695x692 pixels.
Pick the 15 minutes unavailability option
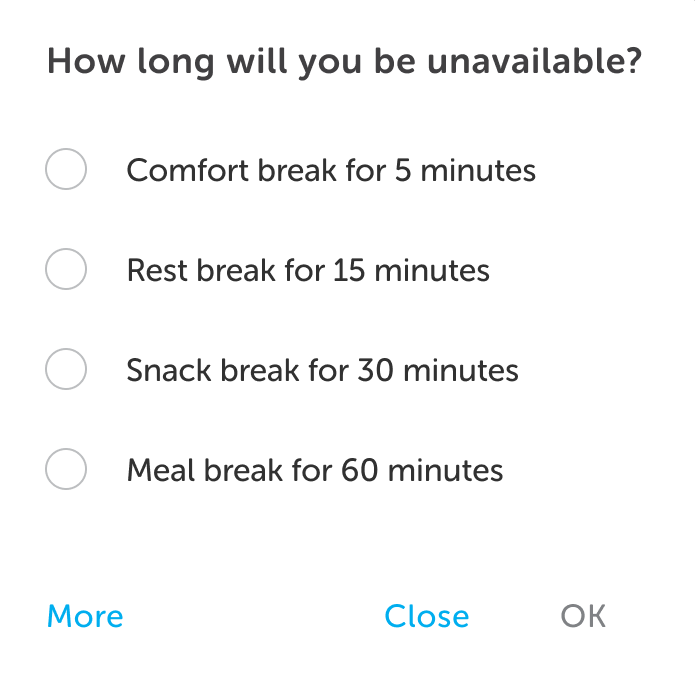click(66, 270)
